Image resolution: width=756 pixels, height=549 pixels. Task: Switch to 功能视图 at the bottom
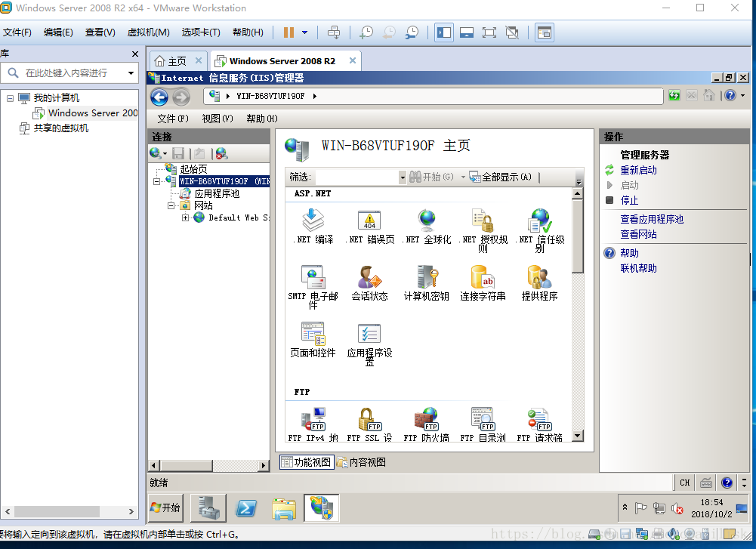click(x=307, y=462)
